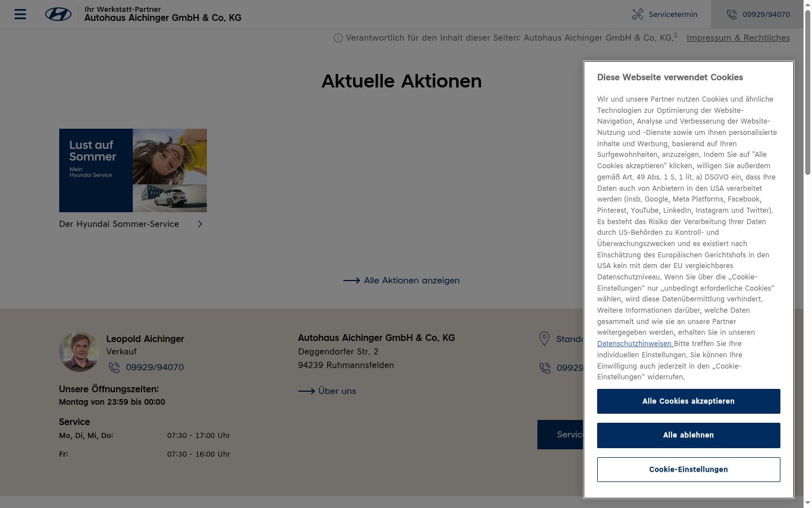The height and width of the screenshot is (508, 812).
Task: Click the Fr: day label
Action: click(64, 454)
